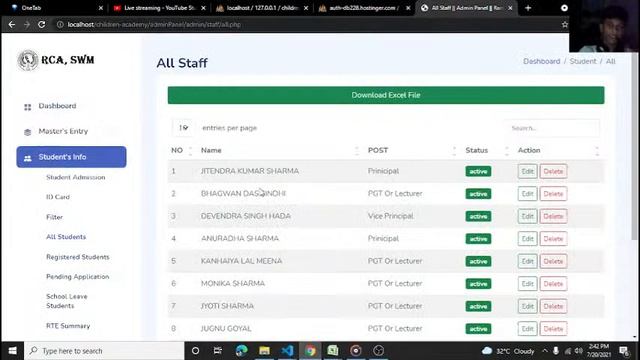This screenshot has width=640, height=360.
Task: Open the entries per page dropdown
Action: click(183, 128)
